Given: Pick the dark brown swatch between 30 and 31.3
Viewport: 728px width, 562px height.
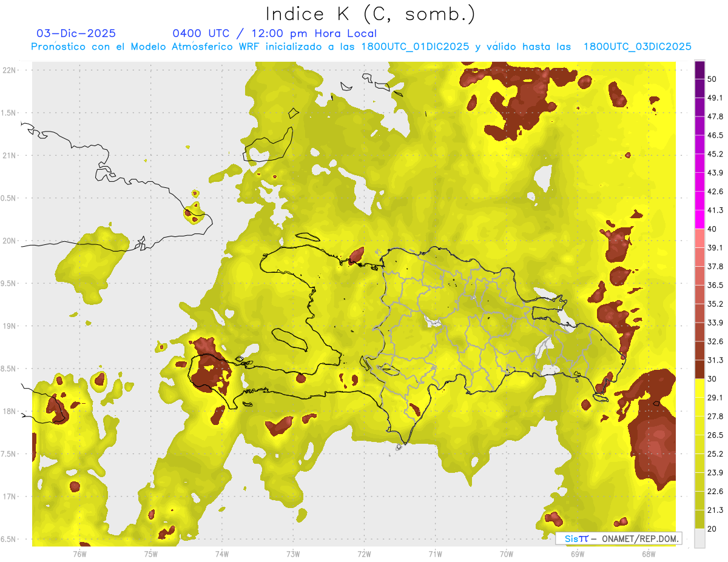Looking at the screenshot, I should coord(699,369).
